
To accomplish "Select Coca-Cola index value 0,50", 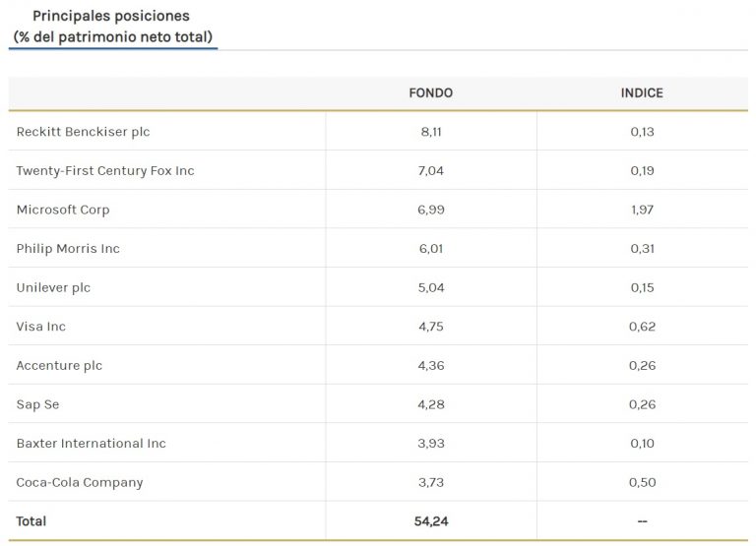I will (642, 482).
